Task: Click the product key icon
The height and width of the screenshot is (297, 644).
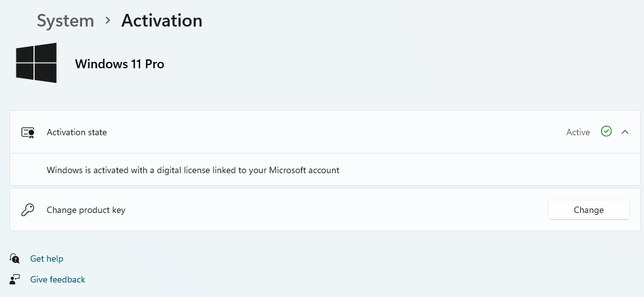Action: tap(28, 210)
